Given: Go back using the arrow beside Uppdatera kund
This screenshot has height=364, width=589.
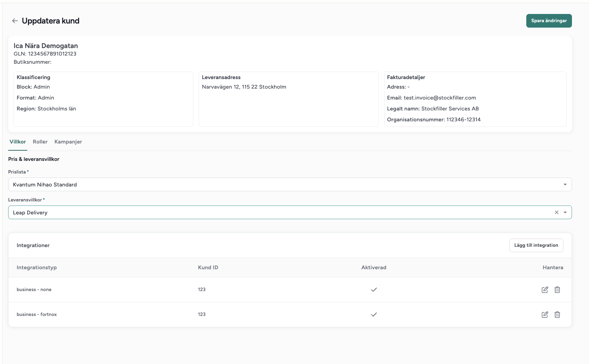Looking at the screenshot, I should click(15, 21).
